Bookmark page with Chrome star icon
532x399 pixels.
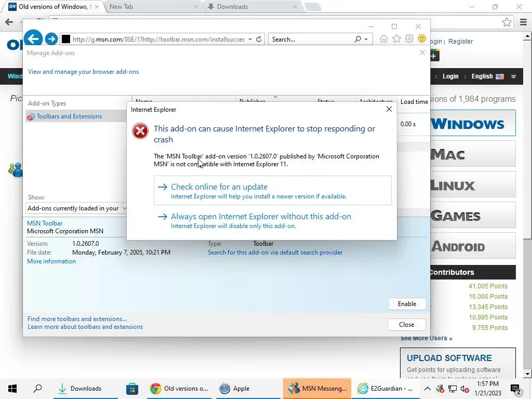tap(507, 22)
